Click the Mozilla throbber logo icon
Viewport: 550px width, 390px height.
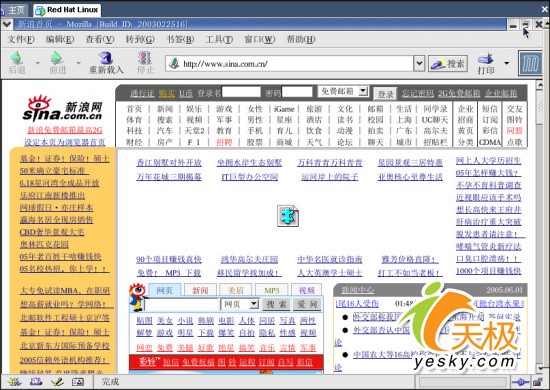click(x=530, y=64)
